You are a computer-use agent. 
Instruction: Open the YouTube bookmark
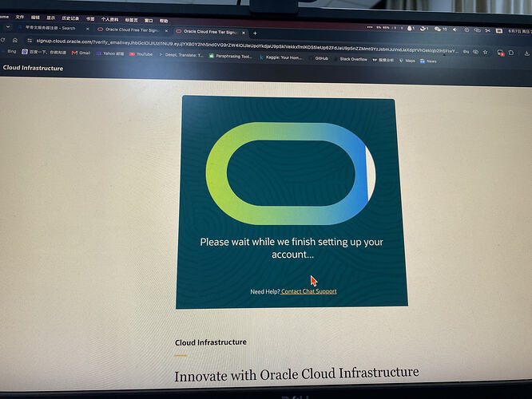(x=141, y=54)
